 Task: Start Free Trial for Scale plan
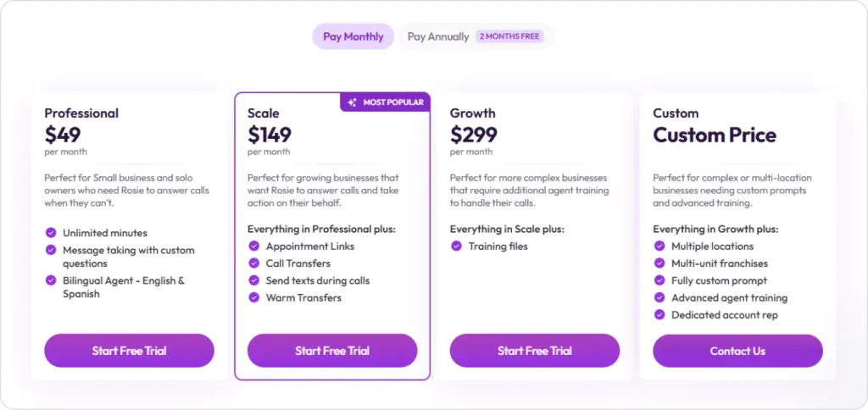[x=332, y=351]
